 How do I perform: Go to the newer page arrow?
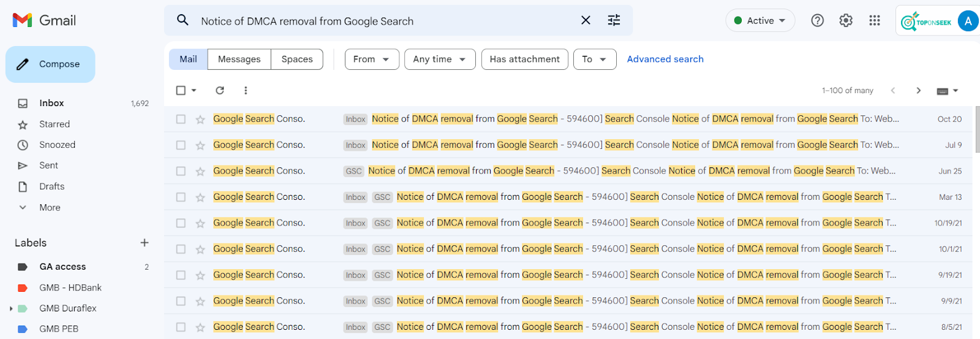pyautogui.click(x=893, y=90)
